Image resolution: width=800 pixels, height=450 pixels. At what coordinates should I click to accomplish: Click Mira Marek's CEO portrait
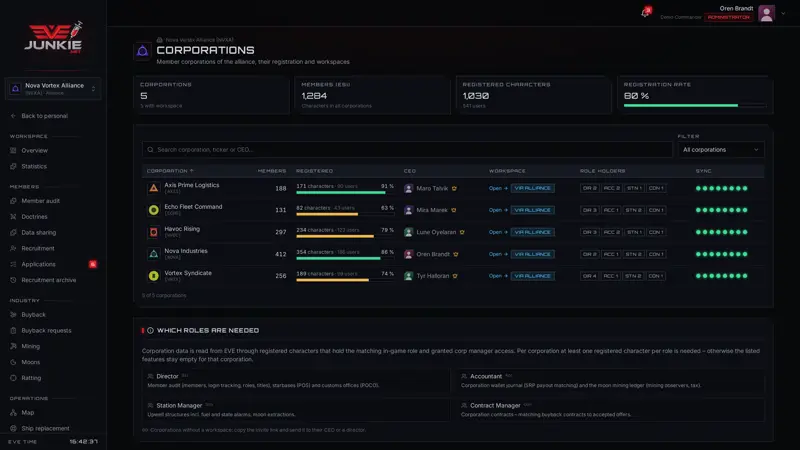click(408, 210)
